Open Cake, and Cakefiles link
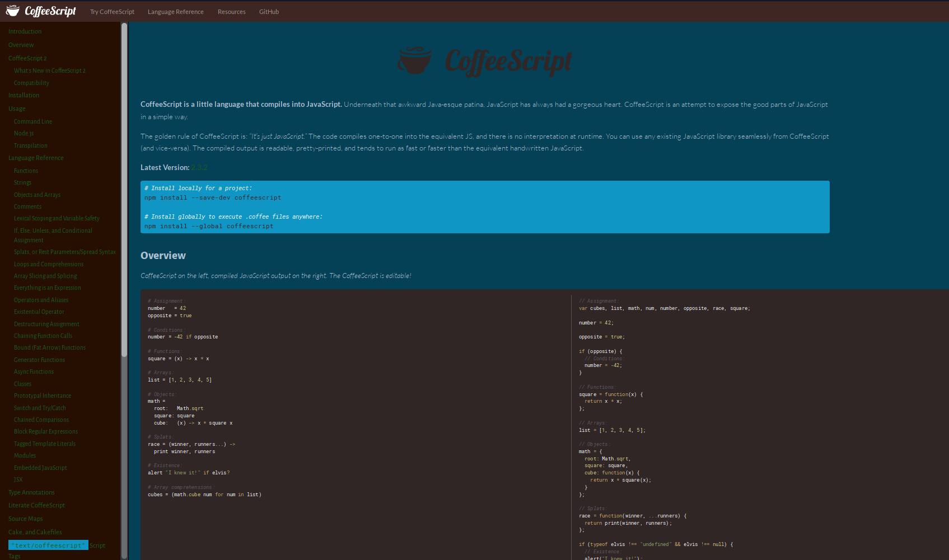 35,532
